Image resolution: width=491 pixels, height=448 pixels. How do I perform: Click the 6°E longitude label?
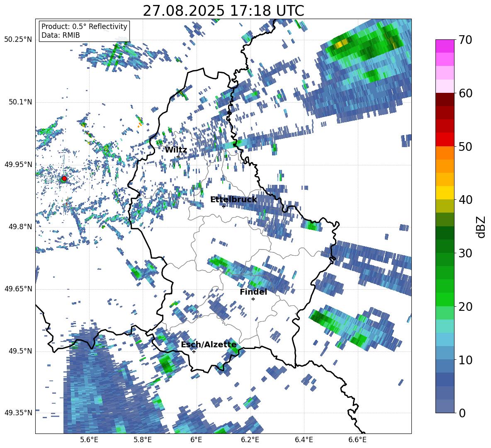(196, 440)
